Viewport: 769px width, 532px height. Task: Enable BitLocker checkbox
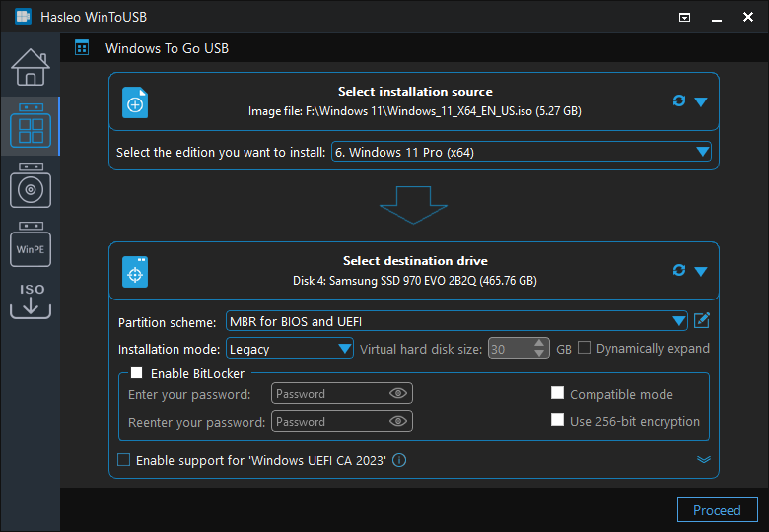click(x=137, y=373)
